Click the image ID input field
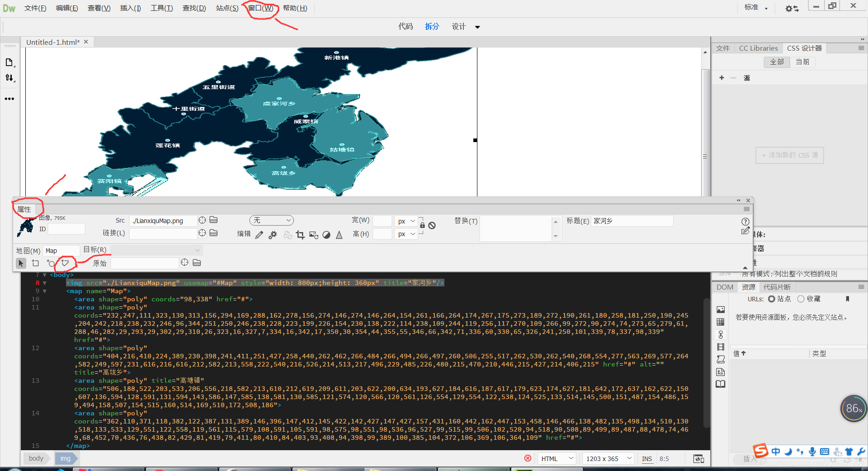This screenshot has height=471, width=868. pos(66,229)
